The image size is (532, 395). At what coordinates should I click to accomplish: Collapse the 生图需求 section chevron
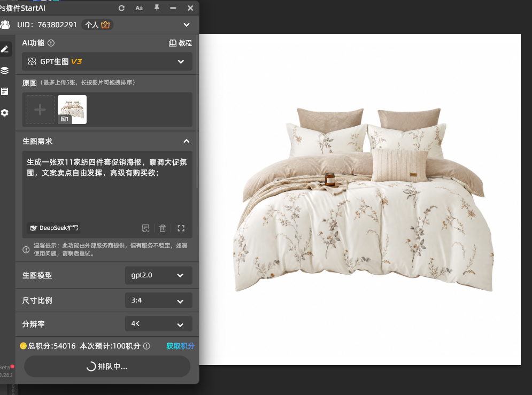187,141
